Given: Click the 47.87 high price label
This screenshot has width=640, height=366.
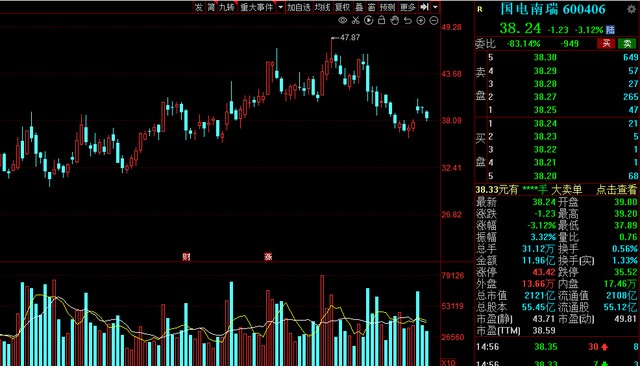Looking at the screenshot, I should [350, 37].
